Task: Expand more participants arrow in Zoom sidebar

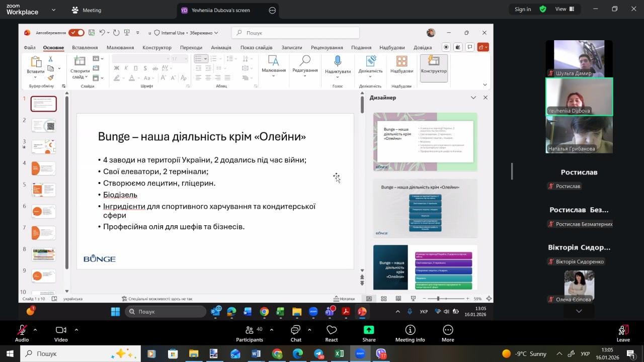Action: [579, 311]
